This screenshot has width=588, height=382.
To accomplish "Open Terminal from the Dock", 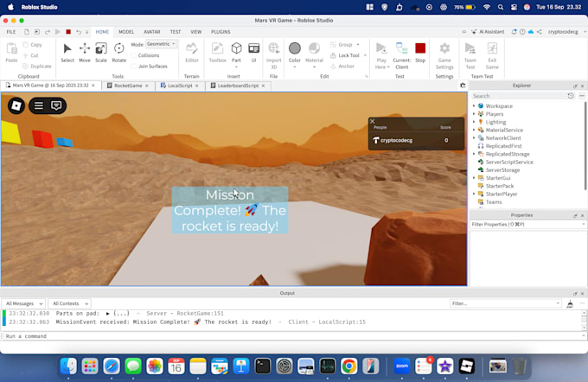I will [263, 366].
